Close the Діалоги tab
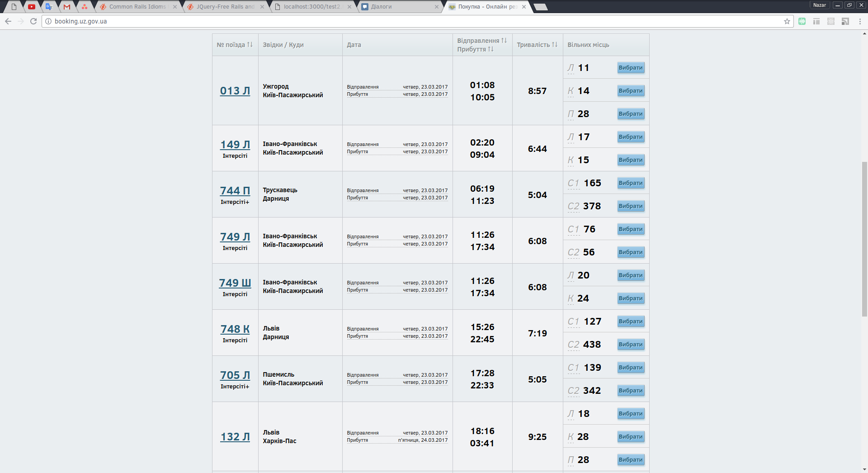Viewport: 868px width, 473px height. pos(437,7)
